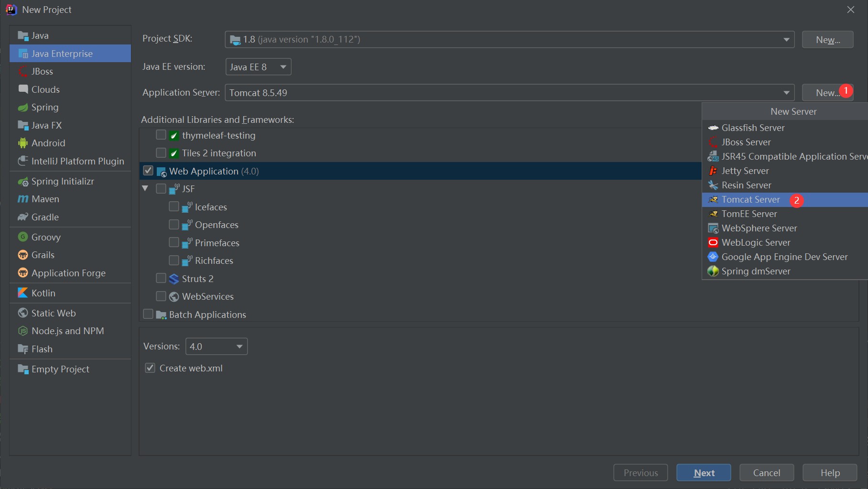Click the Spring Initializr icon
Image resolution: width=868 pixels, height=489 pixels.
pyautogui.click(x=23, y=182)
